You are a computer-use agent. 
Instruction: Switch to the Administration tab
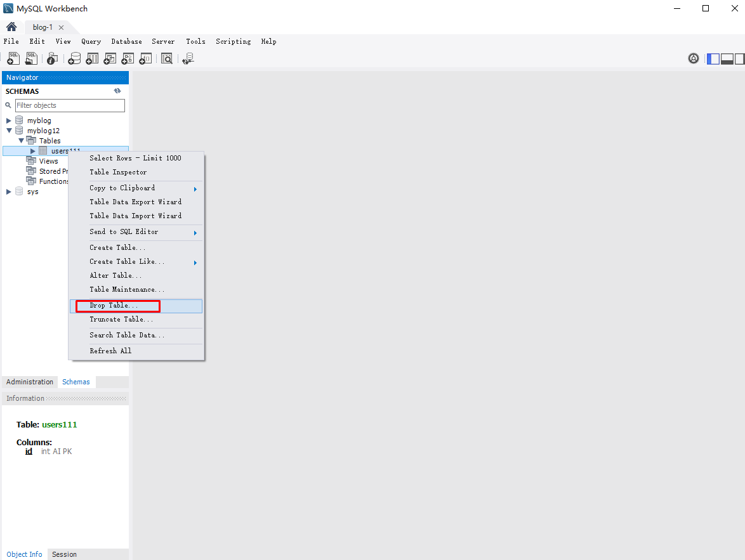pos(30,382)
